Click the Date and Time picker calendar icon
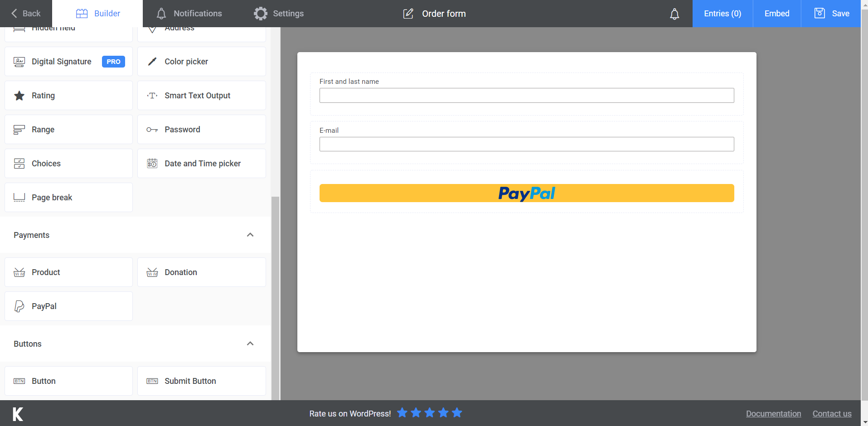Viewport: 868px width, 426px height. (152, 163)
